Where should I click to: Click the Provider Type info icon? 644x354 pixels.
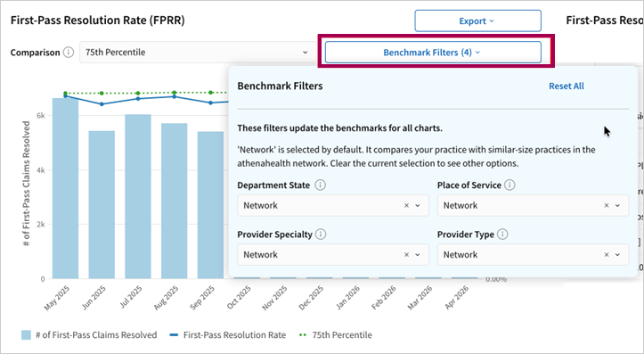click(502, 235)
